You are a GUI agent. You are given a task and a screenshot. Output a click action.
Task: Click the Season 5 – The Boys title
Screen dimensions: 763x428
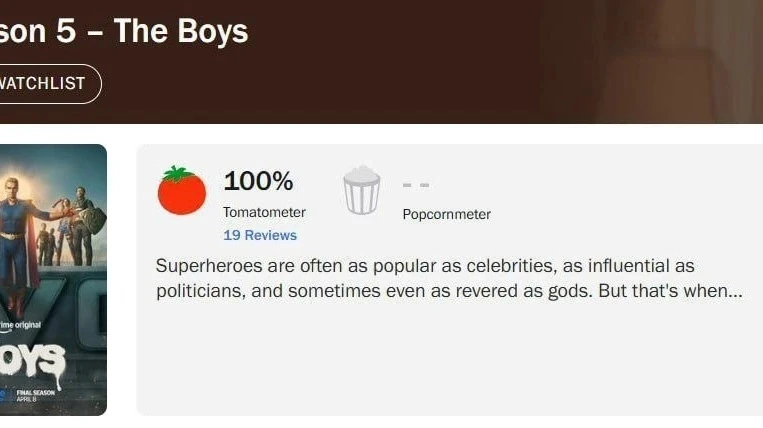[123, 31]
